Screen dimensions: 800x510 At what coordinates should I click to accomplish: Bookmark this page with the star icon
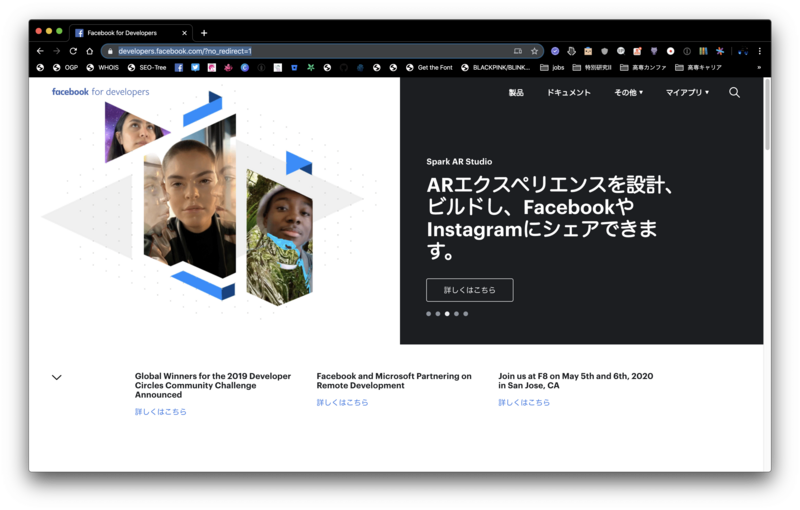coord(534,51)
